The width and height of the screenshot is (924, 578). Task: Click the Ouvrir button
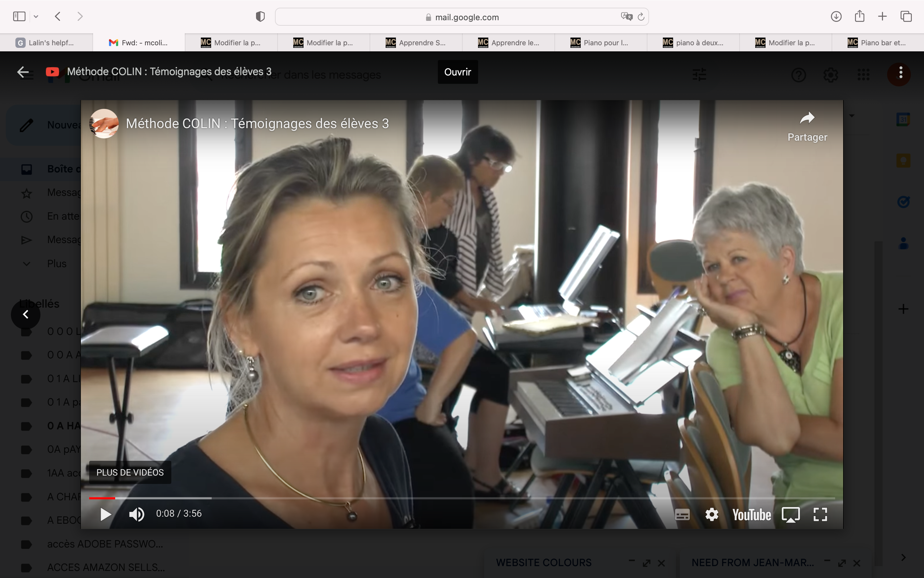(x=458, y=72)
